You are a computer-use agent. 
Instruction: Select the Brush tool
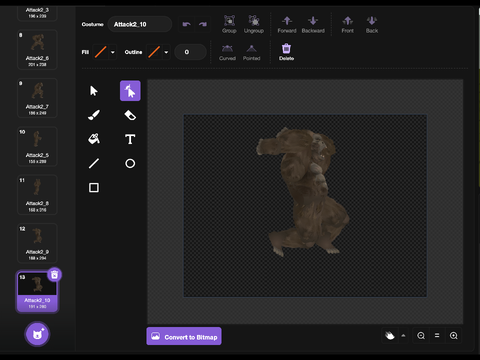[94, 115]
